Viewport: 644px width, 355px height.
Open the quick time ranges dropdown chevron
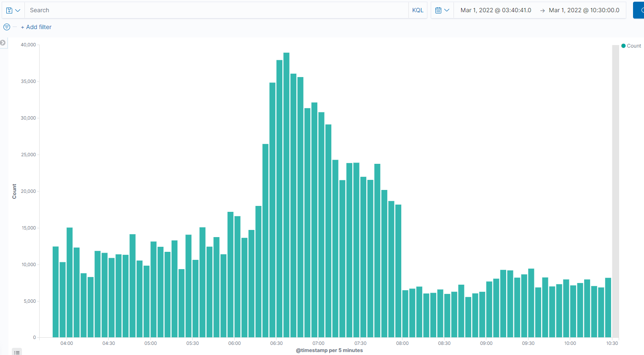click(x=447, y=10)
